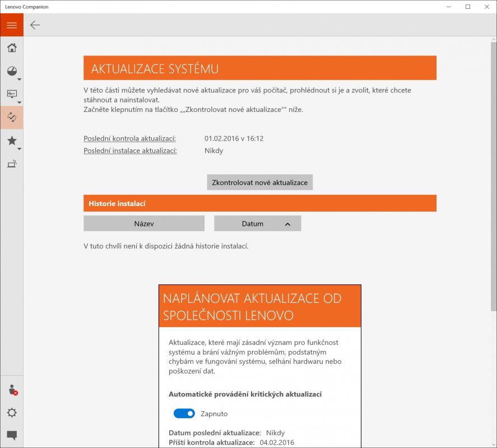The width and height of the screenshot is (497, 448).
Task: Click the back arrow at the top
Action: 34,25
